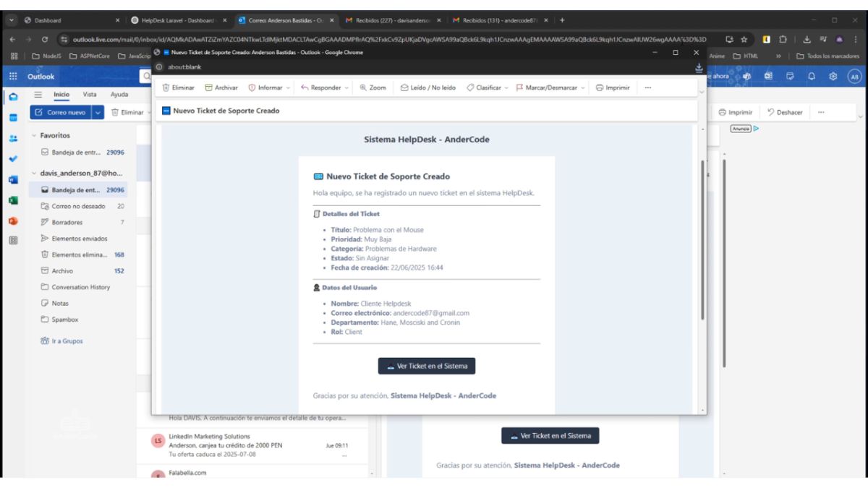
Task: Expand the Marcar/Desmarcar flag dropdown
Action: coord(584,87)
